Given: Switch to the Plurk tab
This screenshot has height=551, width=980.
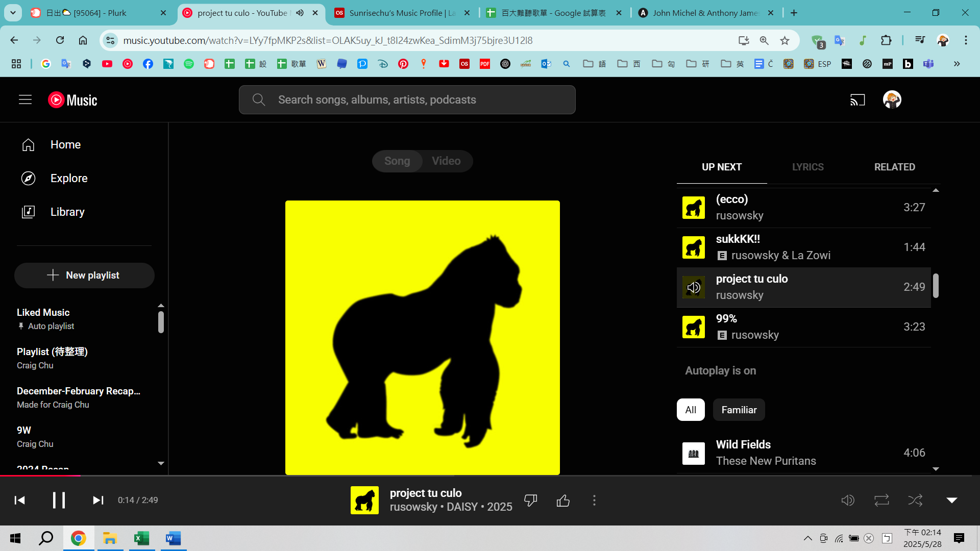Looking at the screenshot, I should coord(98,13).
